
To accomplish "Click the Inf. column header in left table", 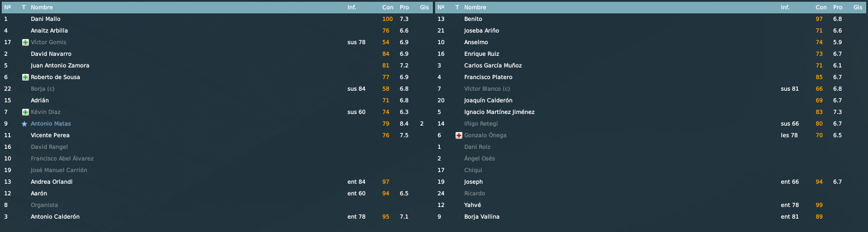I will (x=352, y=8).
